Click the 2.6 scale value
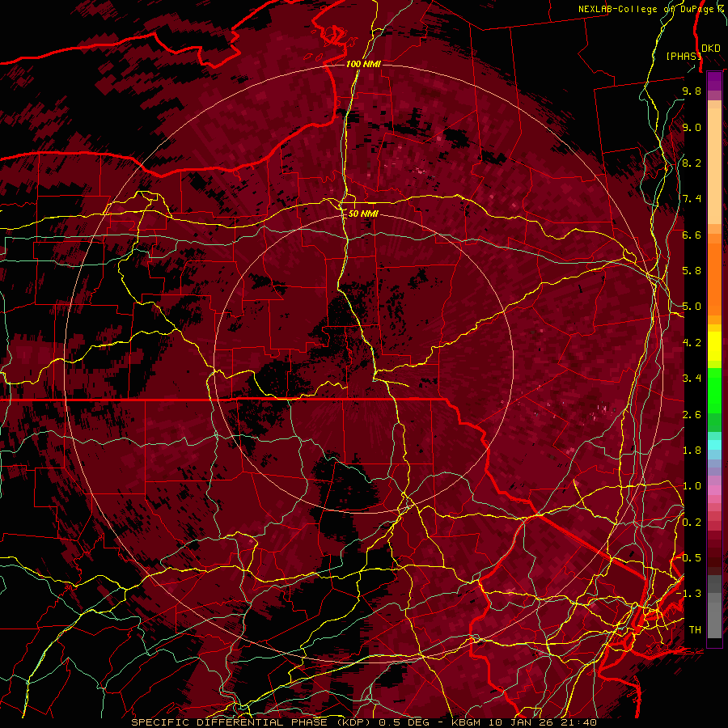The height and width of the screenshot is (728, 728). point(692,415)
